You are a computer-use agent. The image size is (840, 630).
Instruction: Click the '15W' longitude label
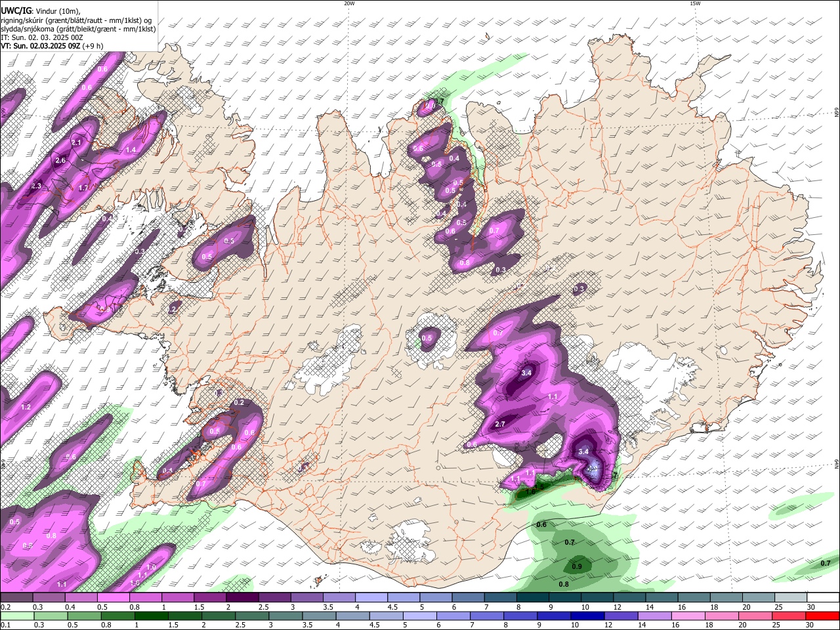pos(694,3)
